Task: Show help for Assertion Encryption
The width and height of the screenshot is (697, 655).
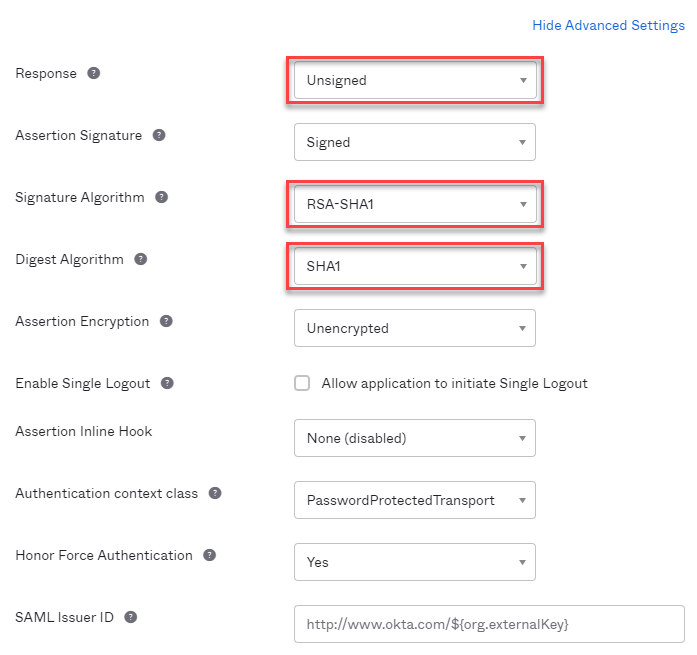Action: tap(166, 321)
